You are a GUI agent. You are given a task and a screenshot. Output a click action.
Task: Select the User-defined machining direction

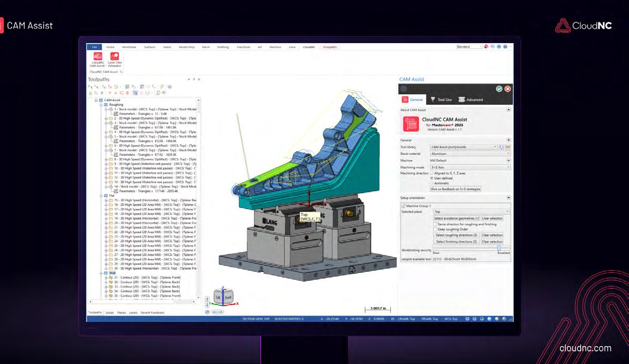click(x=432, y=178)
